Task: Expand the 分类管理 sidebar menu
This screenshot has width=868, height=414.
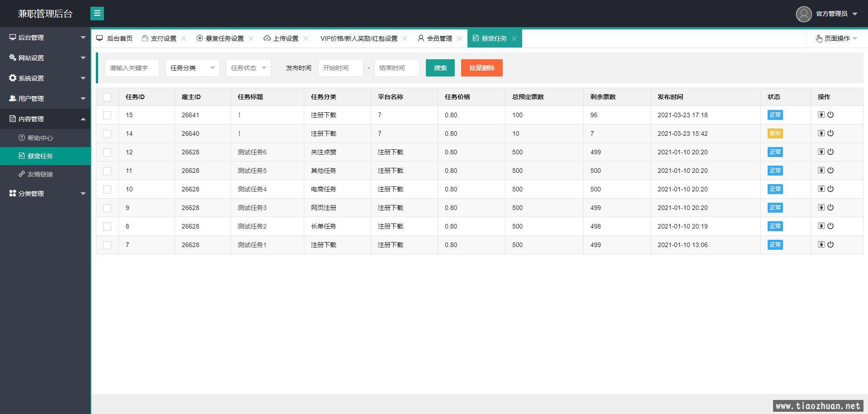Action: click(x=45, y=194)
